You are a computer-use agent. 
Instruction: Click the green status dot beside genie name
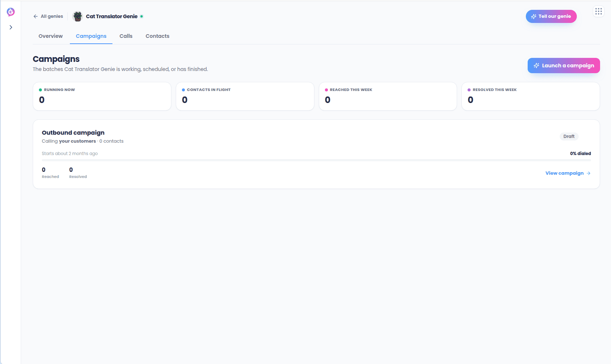(x=142, y=16)
